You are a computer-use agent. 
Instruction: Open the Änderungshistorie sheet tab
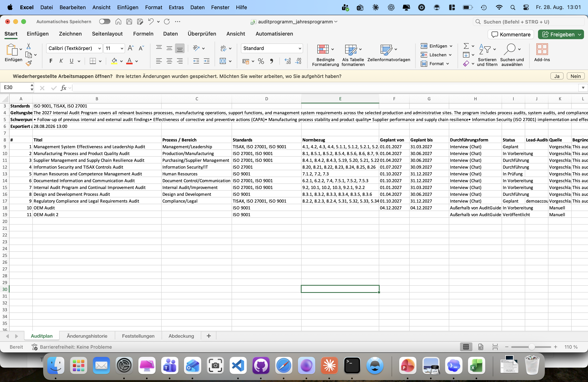pos(87,336)
